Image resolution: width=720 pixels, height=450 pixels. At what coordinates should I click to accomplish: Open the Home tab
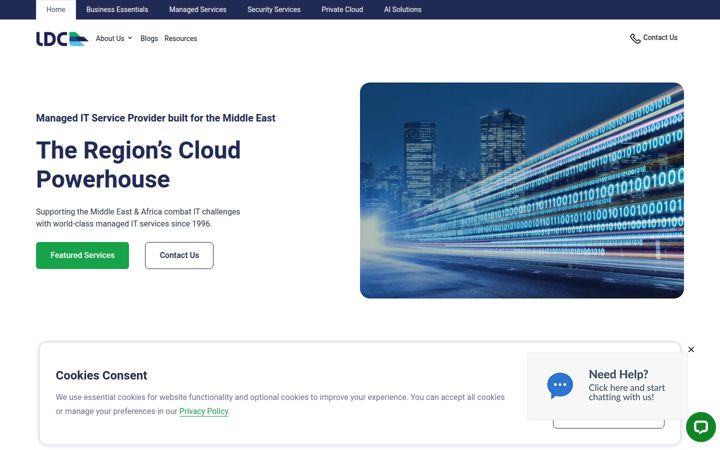[x=56, y=10]
